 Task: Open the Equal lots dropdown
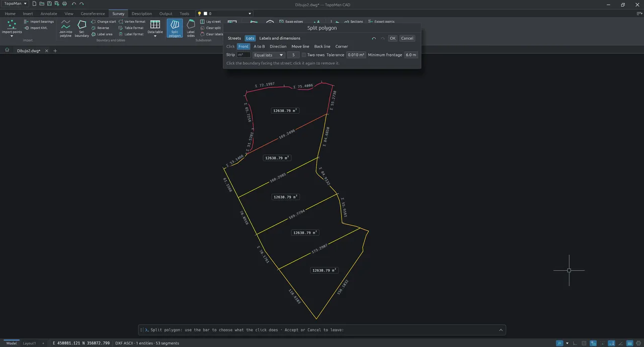coord(269,55)
